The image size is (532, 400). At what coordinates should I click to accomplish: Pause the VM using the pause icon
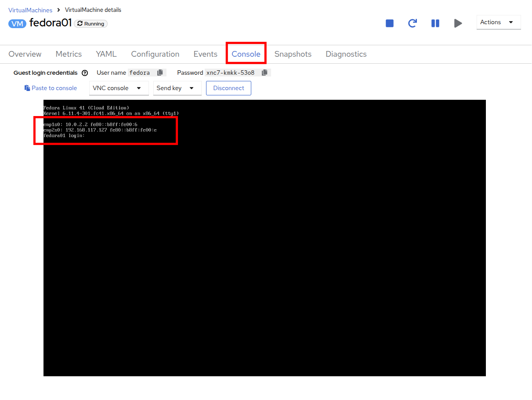click(435, 23)
